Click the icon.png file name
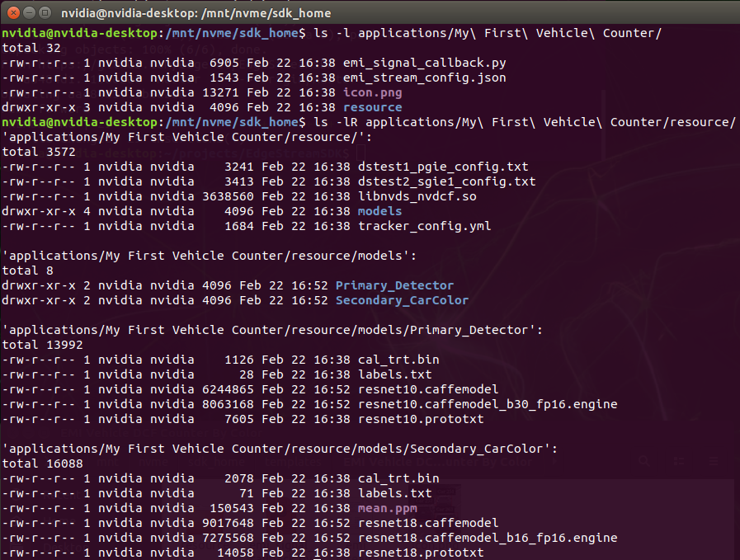 [x=372, y=92]
